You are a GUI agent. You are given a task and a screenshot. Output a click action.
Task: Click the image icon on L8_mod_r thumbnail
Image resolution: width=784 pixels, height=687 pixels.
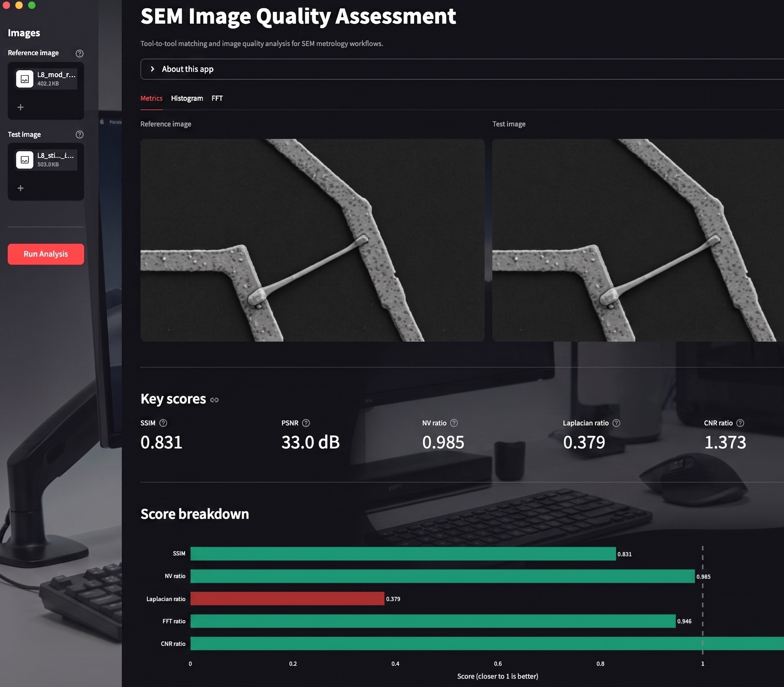click(x=25, y=79)
